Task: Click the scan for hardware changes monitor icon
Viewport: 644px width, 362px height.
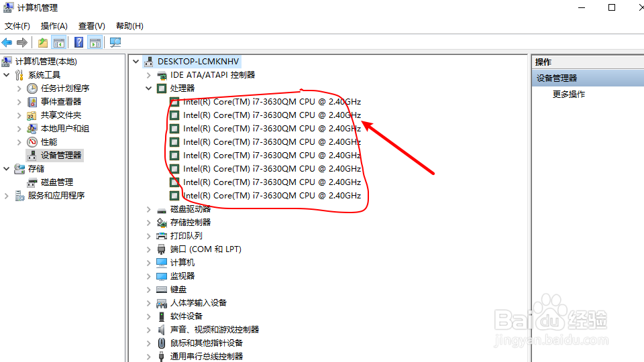Action: pos(115,42)
